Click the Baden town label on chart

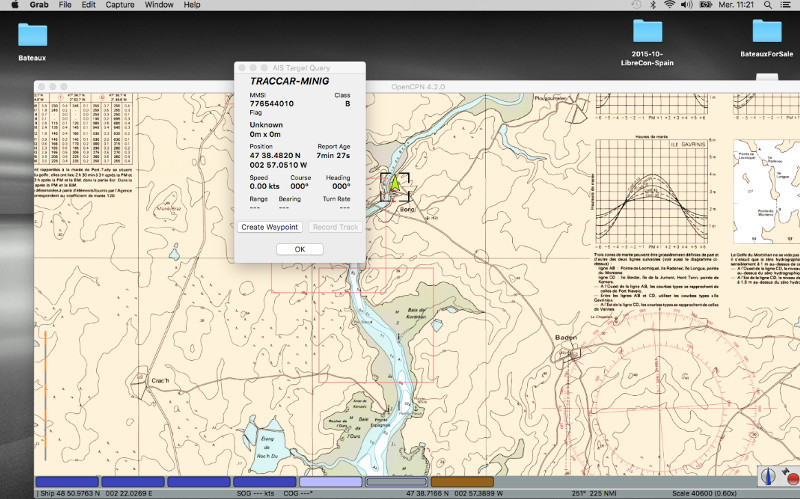pyautogui.click(x=566, y=337)
